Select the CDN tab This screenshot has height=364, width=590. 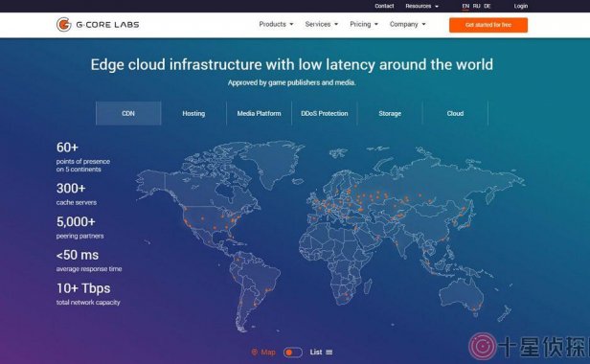(x=128, y=113)
